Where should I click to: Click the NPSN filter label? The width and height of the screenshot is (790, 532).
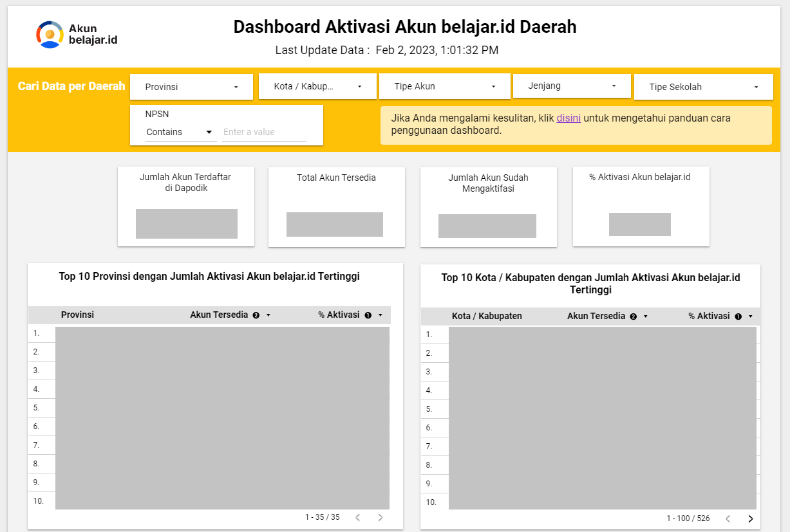[157, 114]
